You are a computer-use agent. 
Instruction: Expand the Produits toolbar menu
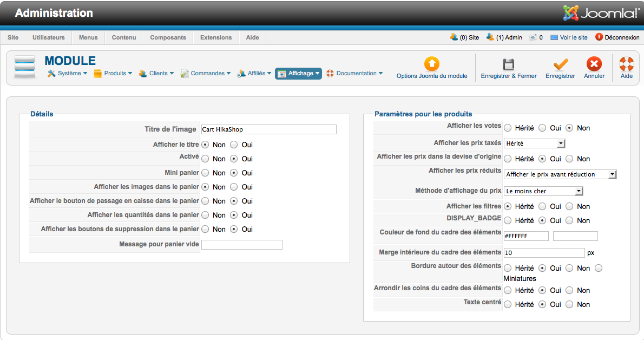(x=113, y=74)
